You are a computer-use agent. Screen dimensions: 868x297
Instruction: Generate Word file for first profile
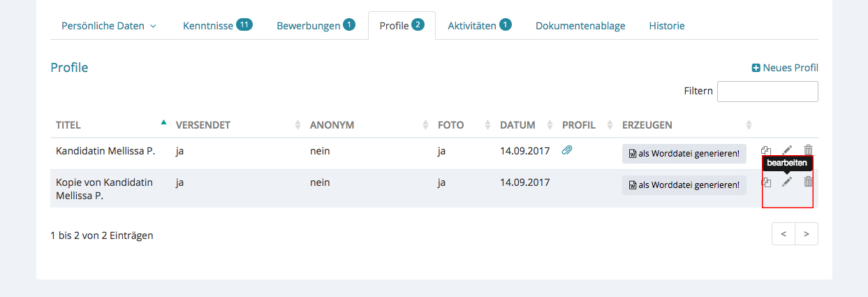pyautogui.click(x=684, y=153)
